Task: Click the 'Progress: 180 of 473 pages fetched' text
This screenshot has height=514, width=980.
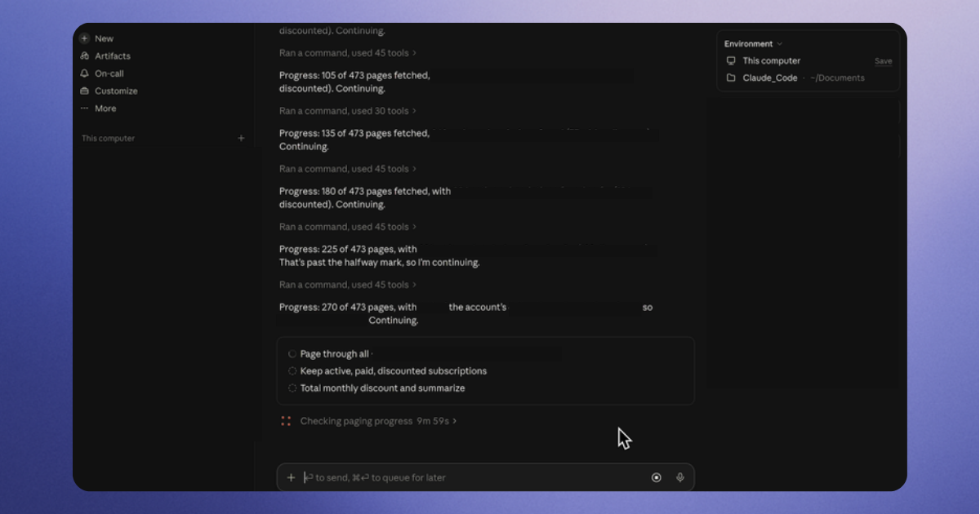Action: (x=354, y=191)
